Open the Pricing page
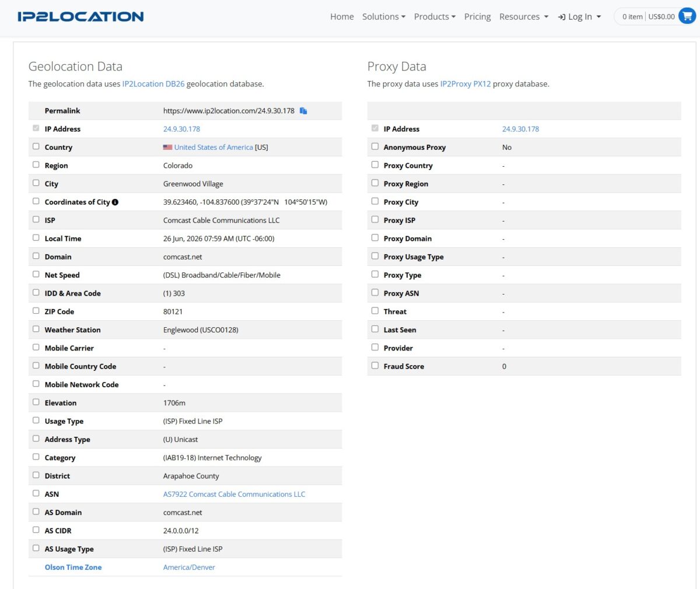700x589 pixels. pos(477,17)
